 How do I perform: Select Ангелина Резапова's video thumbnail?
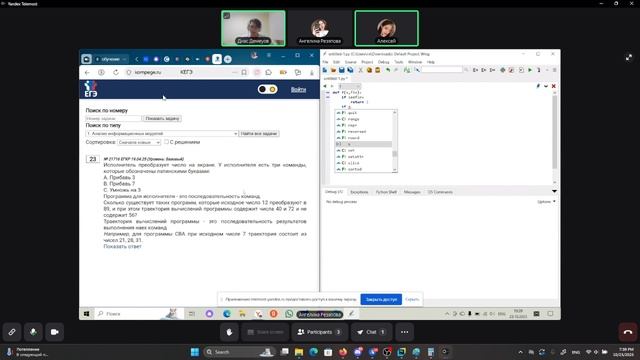coord(320,28)
